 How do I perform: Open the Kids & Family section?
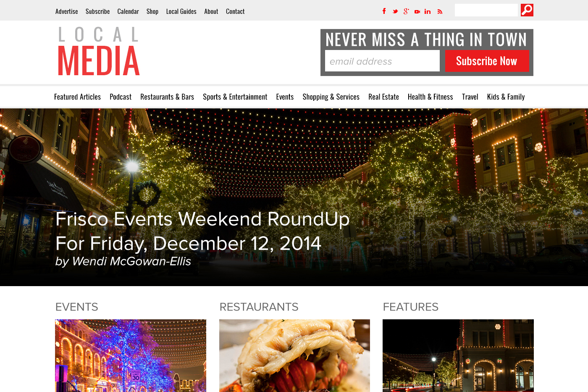(x=506, y=97)
